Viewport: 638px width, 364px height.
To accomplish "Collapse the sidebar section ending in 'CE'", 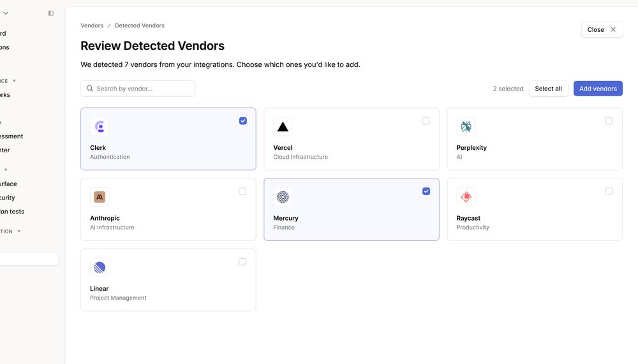I will [14, 80].
